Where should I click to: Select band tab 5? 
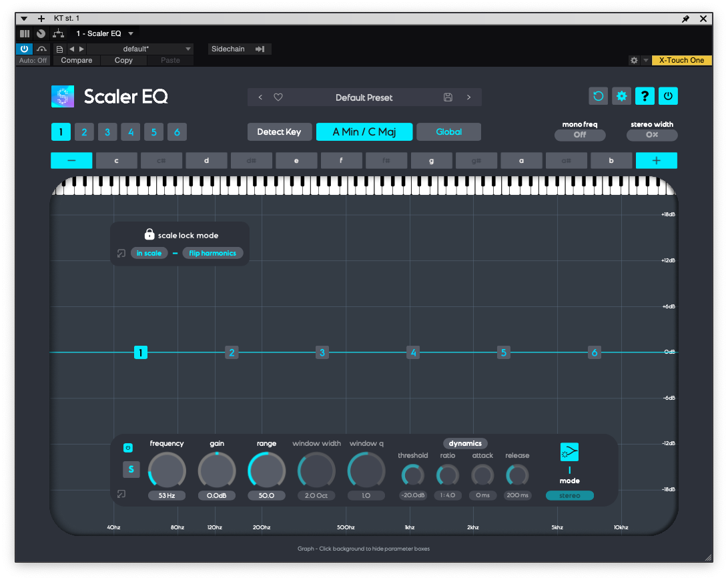153,132
